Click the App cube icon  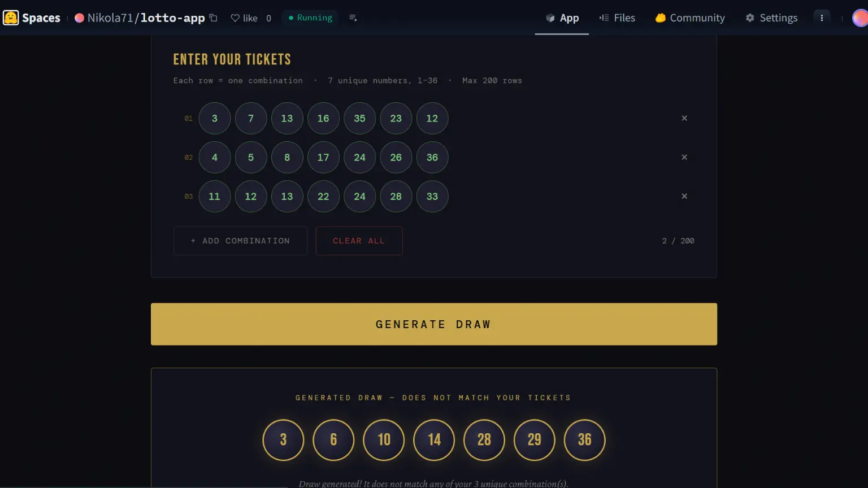(549, 18)
